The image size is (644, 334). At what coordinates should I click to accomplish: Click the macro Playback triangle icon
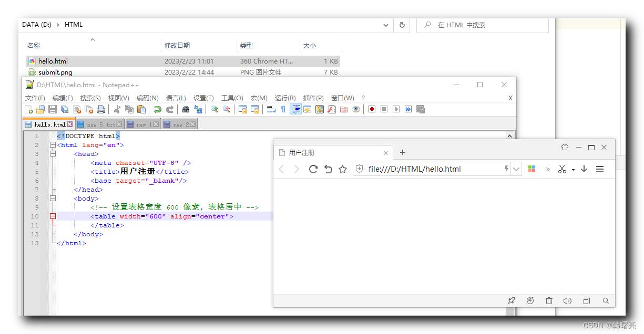(396, 109)
